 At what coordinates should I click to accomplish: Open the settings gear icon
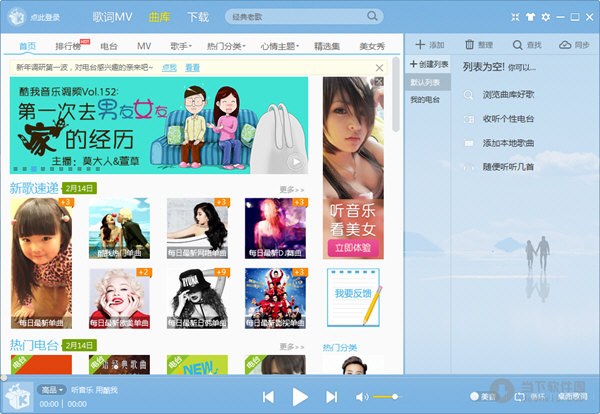pyautogui.click(x=546, y=17)
